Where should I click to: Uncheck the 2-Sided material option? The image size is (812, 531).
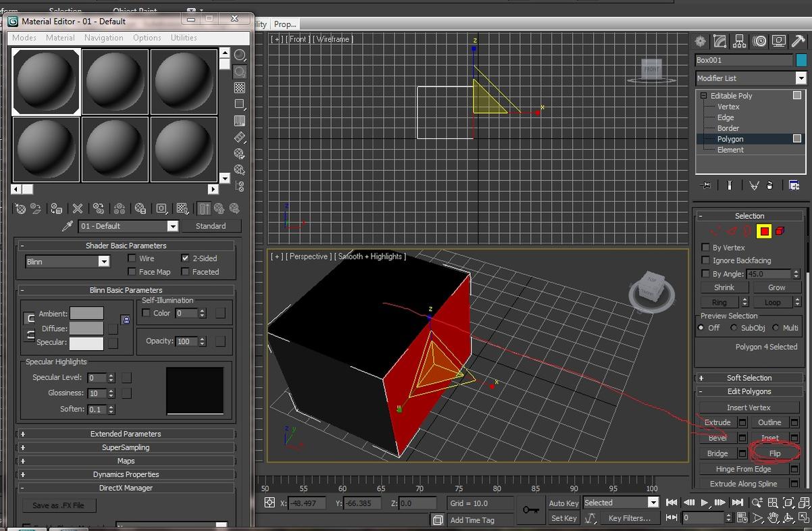click(185, 258)
